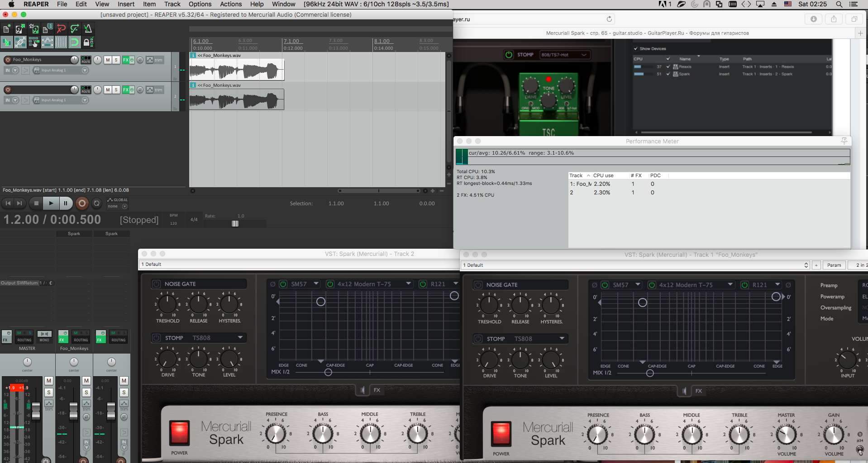Expand the 4x12 Modern T-75 cabinet dropdown on Track 1

[730, 285]
